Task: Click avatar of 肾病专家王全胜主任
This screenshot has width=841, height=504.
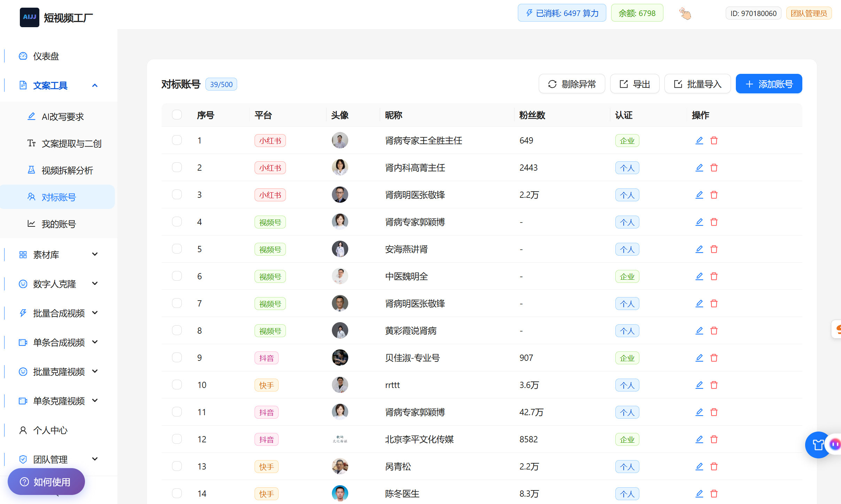Action: [x=340, y=140]
